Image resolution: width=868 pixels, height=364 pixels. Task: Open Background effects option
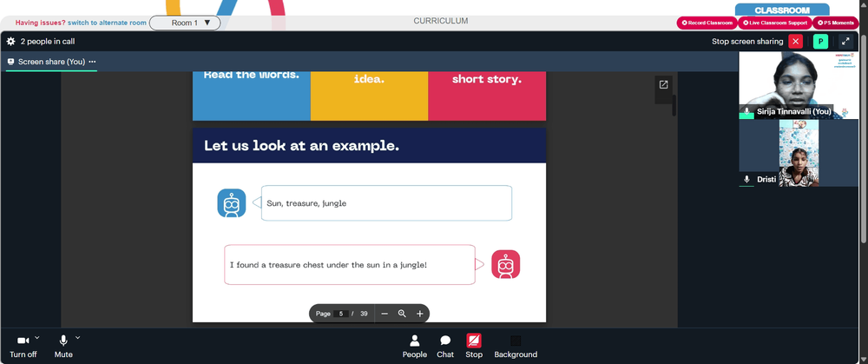(x=516, y=347)
